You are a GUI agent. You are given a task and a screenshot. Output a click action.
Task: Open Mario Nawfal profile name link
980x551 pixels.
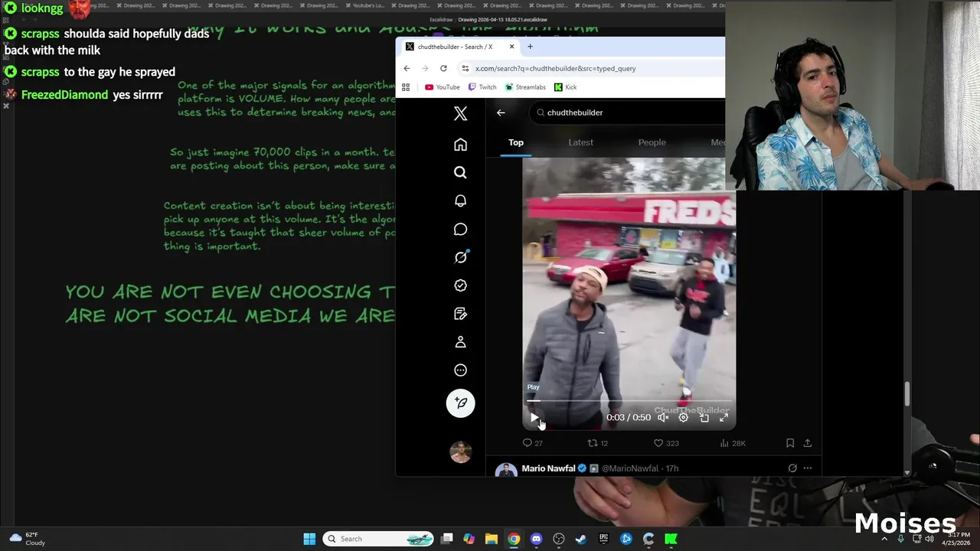click(548, 468)
